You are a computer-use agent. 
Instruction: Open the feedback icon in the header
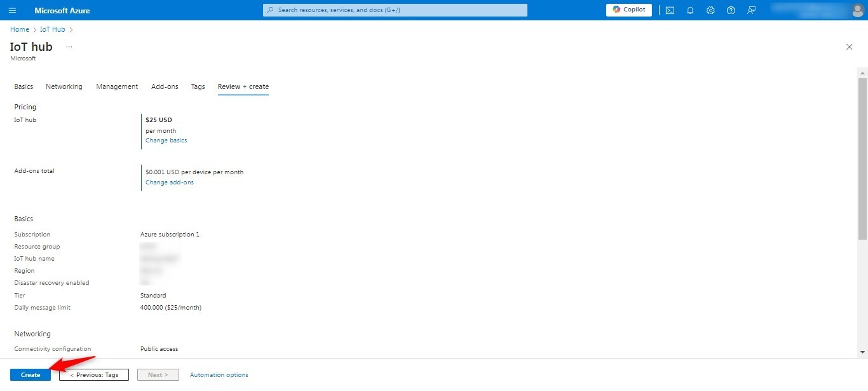coord(751,10)
